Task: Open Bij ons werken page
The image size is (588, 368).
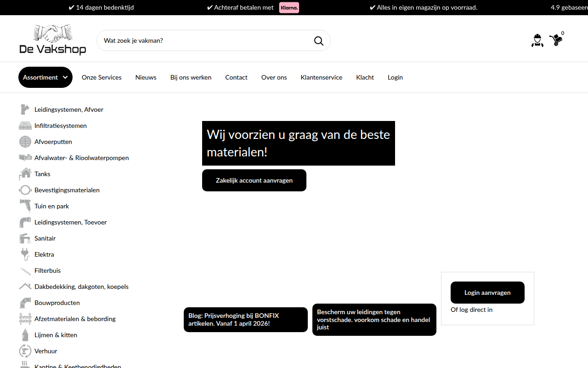Action: [191, 77]
